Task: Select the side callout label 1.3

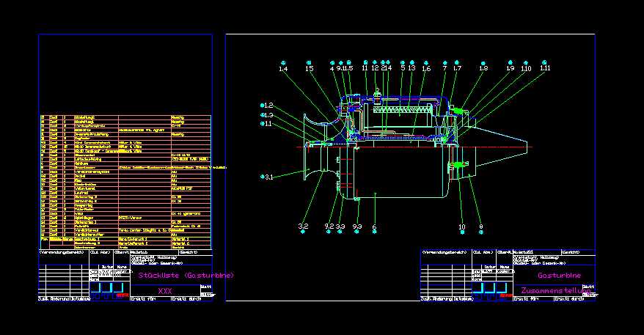Action: point(268,115)
